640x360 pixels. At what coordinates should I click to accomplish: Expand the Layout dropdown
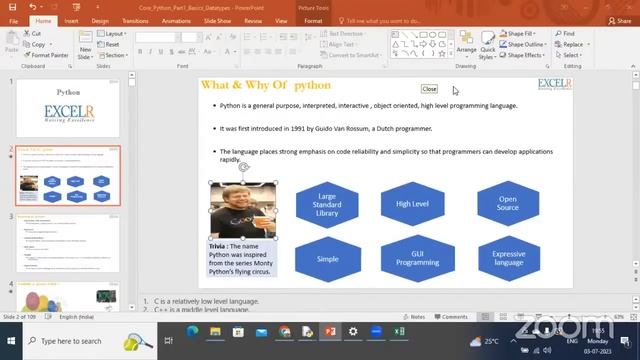click(112, 33)
